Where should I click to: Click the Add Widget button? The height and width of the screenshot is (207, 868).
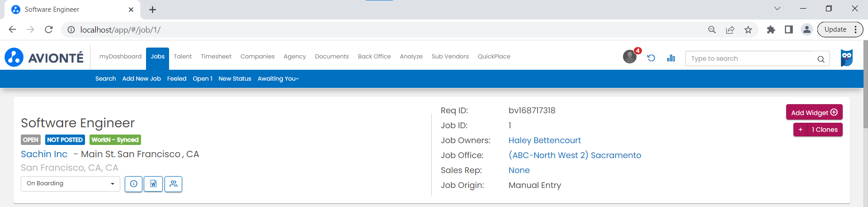(x=814, y=112)
